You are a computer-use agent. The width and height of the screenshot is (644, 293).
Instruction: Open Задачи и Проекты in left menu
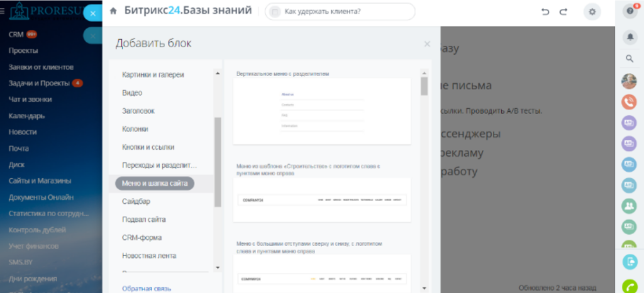(x=39, y=83)
